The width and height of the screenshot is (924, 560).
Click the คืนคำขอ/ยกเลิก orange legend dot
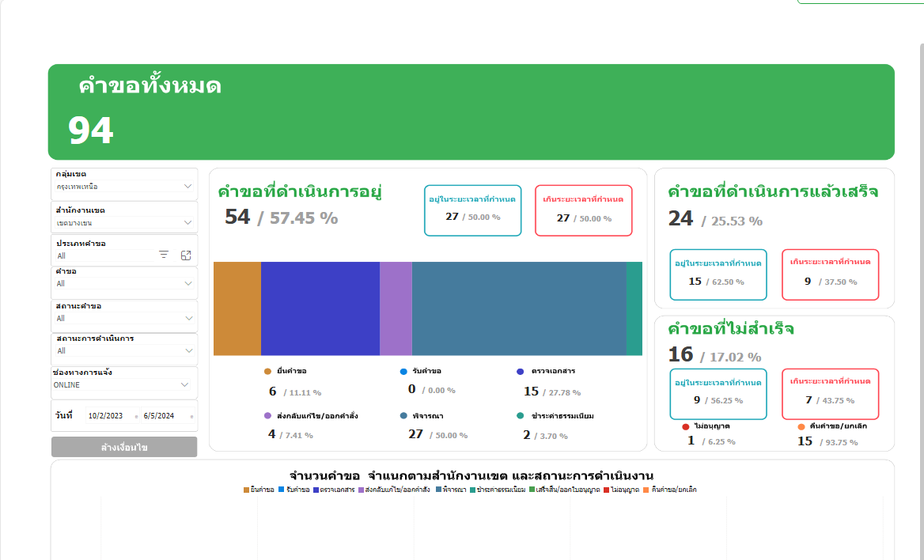[802, 426]
